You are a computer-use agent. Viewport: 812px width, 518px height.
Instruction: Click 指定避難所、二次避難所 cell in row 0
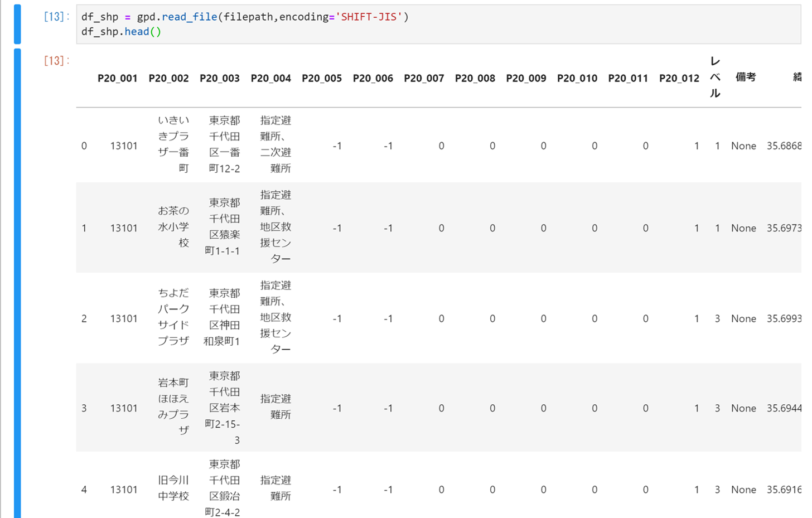pos(275,144)
